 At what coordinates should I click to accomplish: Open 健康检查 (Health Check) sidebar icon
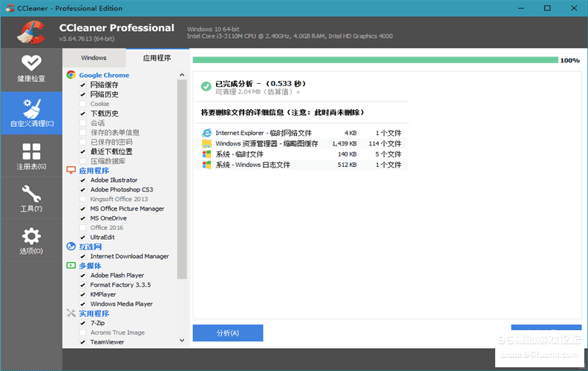tap(30, 68)
